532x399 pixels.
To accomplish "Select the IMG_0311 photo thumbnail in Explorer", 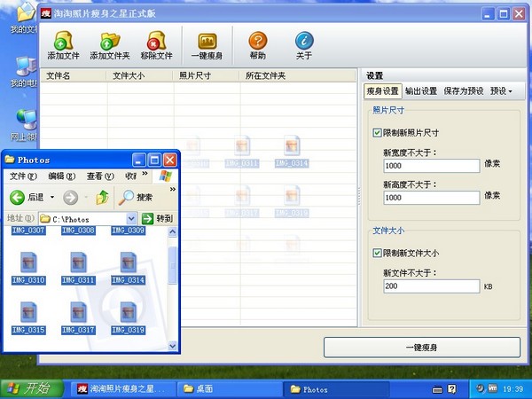I will pyautogui.click(x=78, y=265).
